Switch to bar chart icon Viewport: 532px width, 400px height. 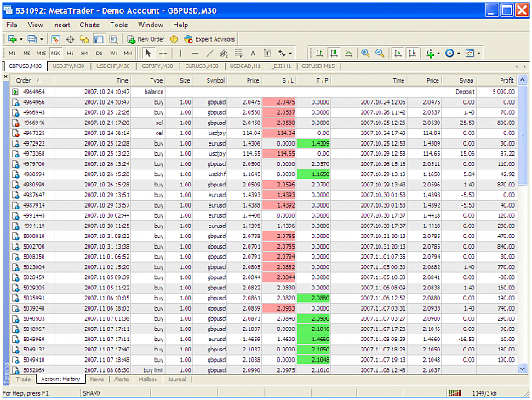(319, 54)
